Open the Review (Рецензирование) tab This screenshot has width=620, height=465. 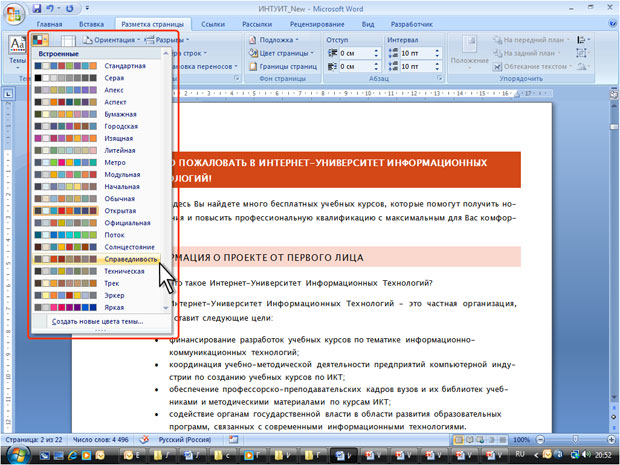click(x=317, y=24)
